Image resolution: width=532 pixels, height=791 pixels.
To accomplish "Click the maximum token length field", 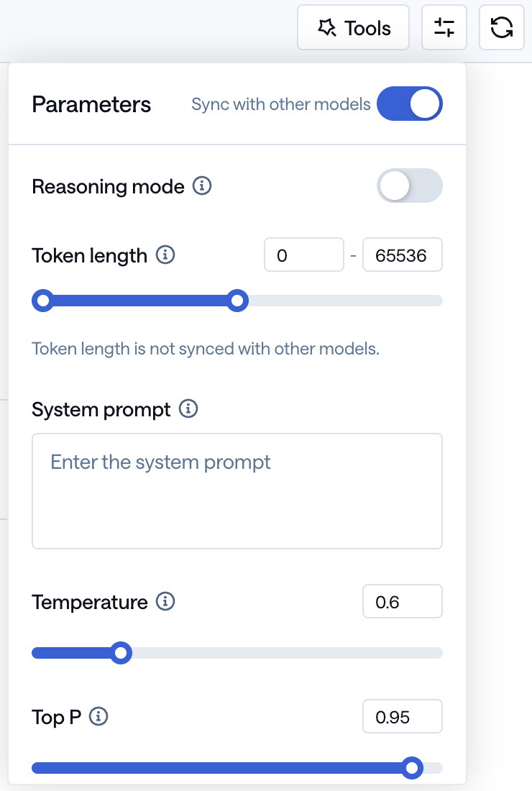I will [x=402, y=255].
